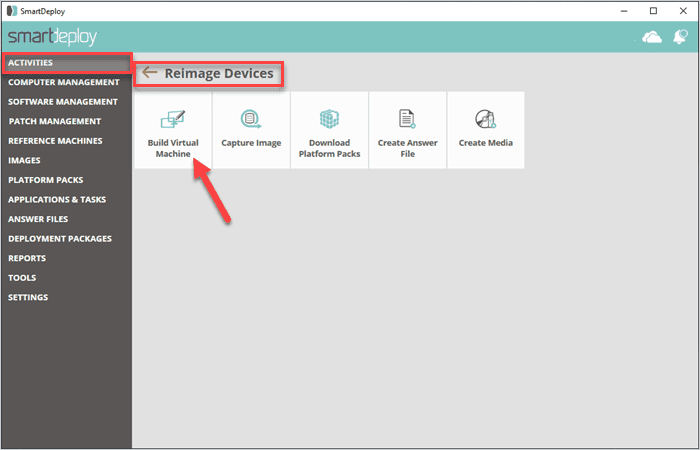This screenshot has width=700, height=450.
Task: Click the Create Media disc icon
Action: [x=486, y=119]
